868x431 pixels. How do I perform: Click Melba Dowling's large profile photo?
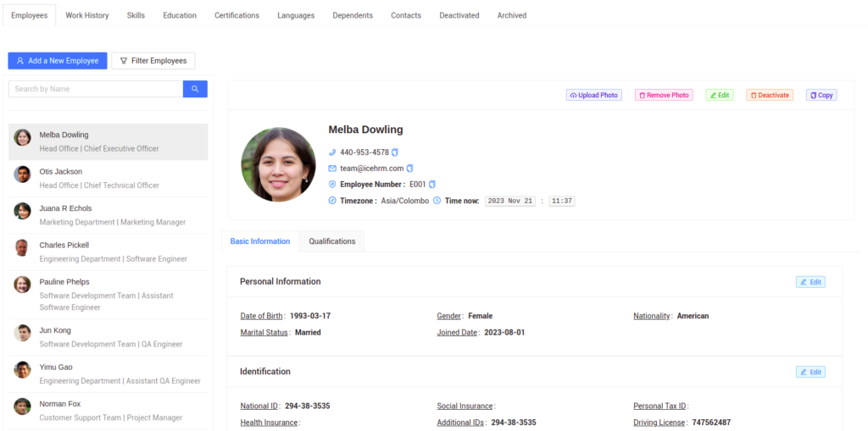(x=278, y=164)
